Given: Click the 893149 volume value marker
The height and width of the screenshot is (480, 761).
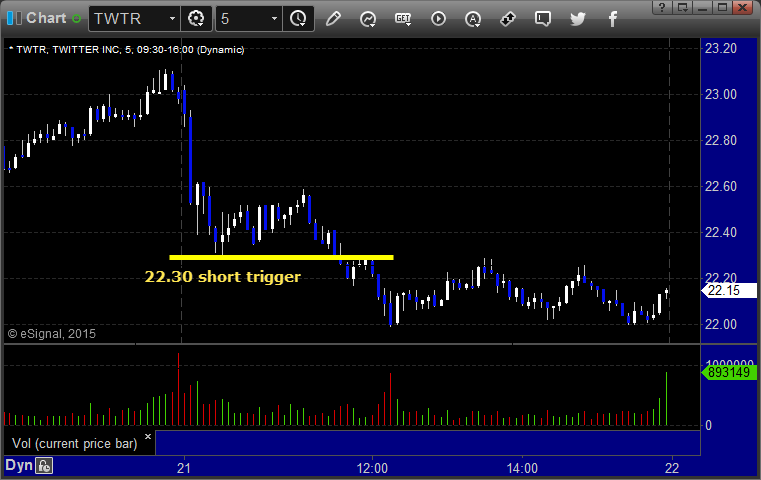Looking at the screenshot, I should pos(729,372).
